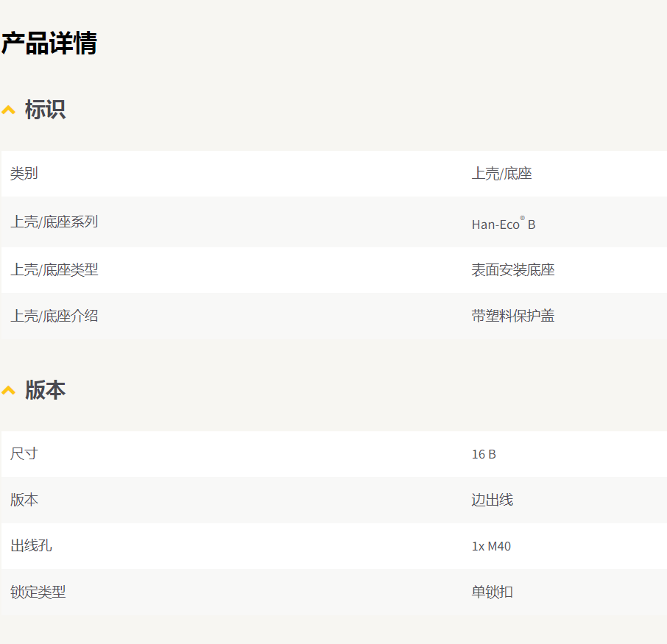
Task: Select the 上壳/底座 value in 类别 row
Action: click(501, 174)
